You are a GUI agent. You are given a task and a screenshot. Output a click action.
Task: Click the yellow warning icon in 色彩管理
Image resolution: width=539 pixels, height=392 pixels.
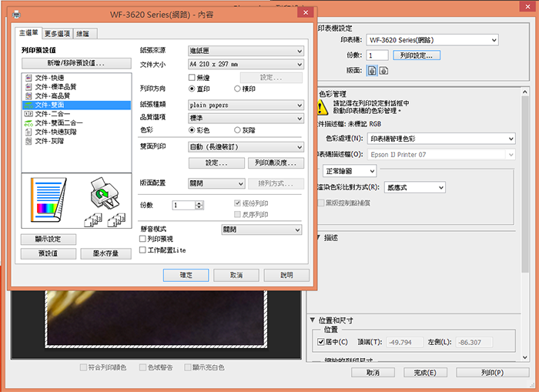(x=322, y=107)
